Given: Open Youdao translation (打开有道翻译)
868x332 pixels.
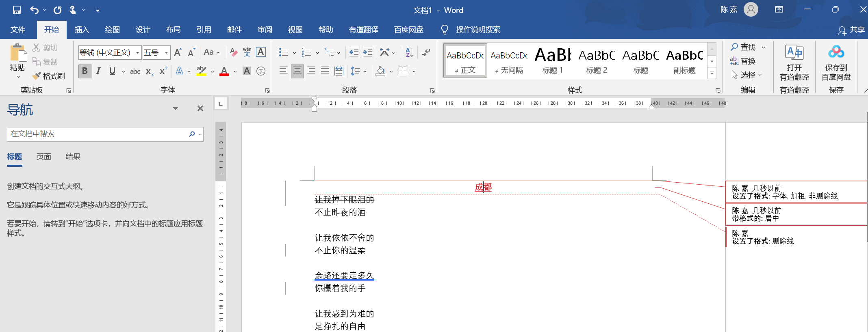Looking at the screenshot, I should 794,63.
